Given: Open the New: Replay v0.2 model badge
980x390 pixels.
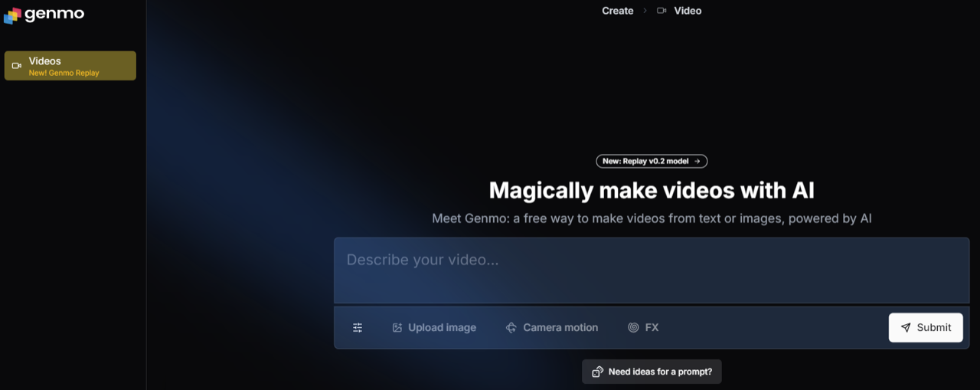Looking at the screenshot, I should [652, 161].
